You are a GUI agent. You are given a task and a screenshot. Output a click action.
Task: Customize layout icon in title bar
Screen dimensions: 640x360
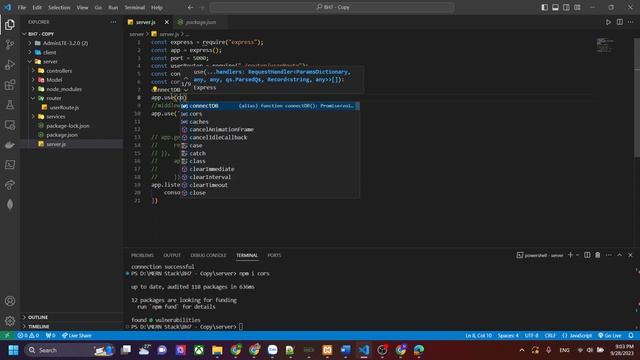[x=578, y=7]
